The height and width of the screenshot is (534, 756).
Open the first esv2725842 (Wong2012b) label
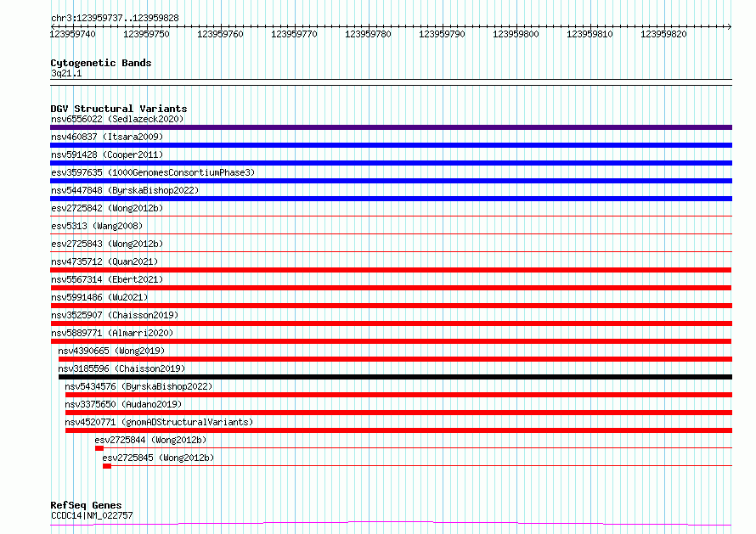(x=107, y=208)
